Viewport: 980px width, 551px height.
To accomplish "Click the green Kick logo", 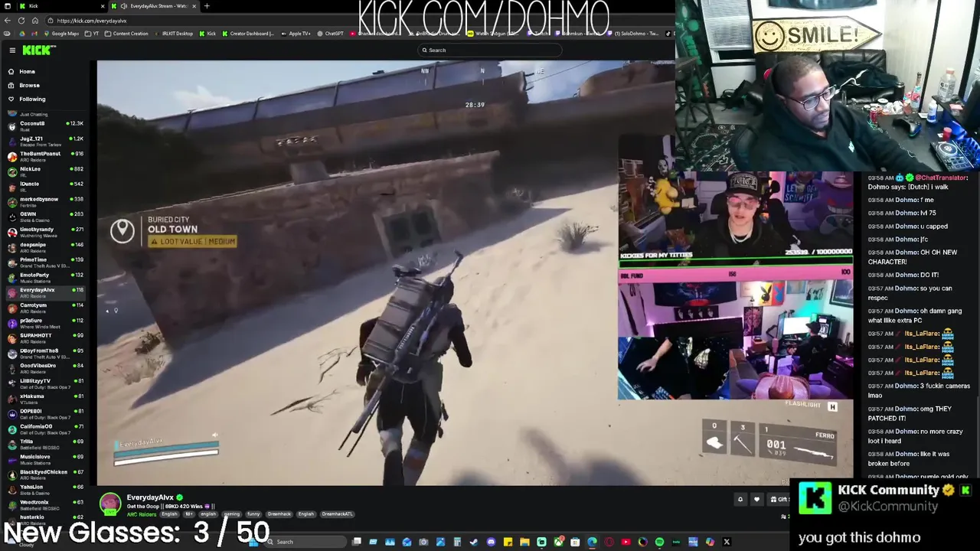I will 38,50.
